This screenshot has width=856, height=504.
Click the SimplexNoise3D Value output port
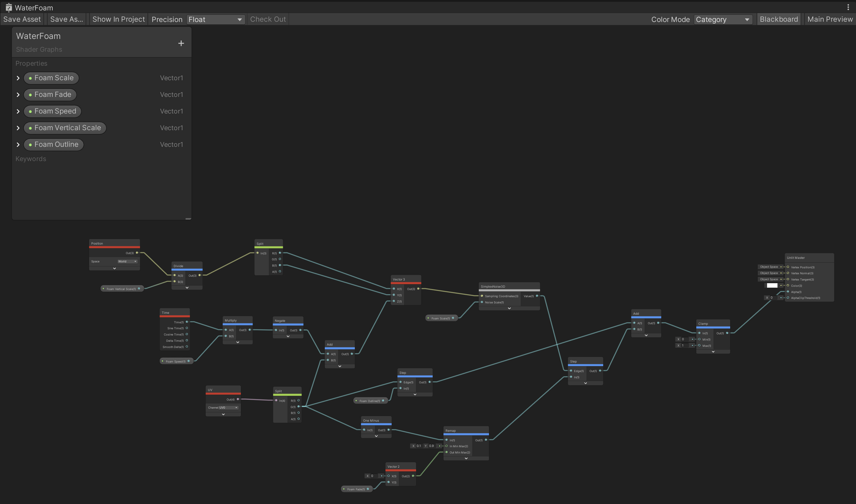(x=537, y=296)
